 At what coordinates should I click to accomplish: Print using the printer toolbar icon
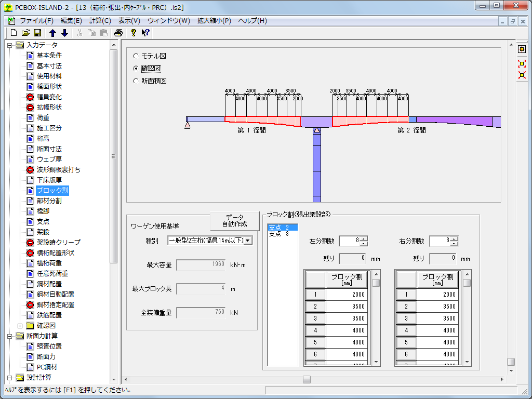[x=118, y=33]
